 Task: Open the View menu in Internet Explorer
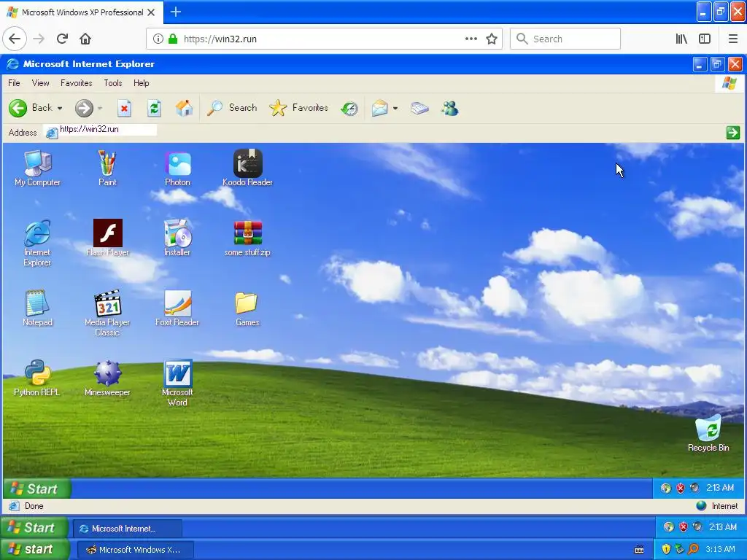(x=41, y=83)
